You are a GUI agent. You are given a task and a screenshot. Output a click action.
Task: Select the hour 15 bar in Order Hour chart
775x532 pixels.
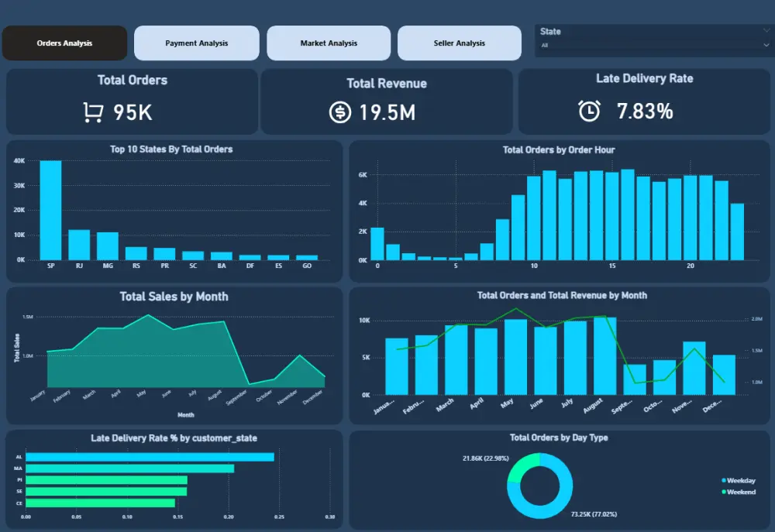pyautogui.click(x=612, y=216)
